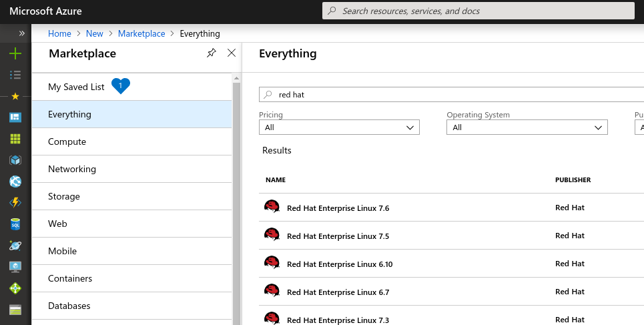Select the Containers category
644x325 pixels.
click(132, 278)
